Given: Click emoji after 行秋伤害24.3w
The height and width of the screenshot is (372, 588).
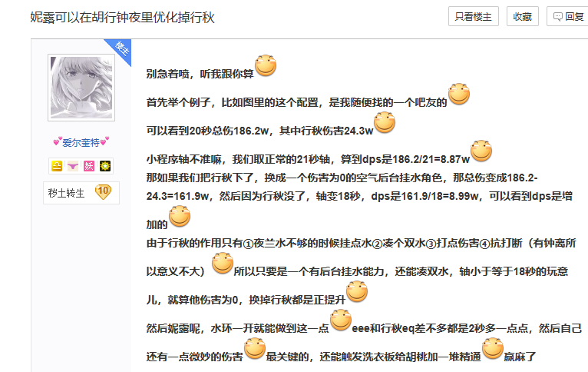Looking at the screenshot, I should coord(384,123).
